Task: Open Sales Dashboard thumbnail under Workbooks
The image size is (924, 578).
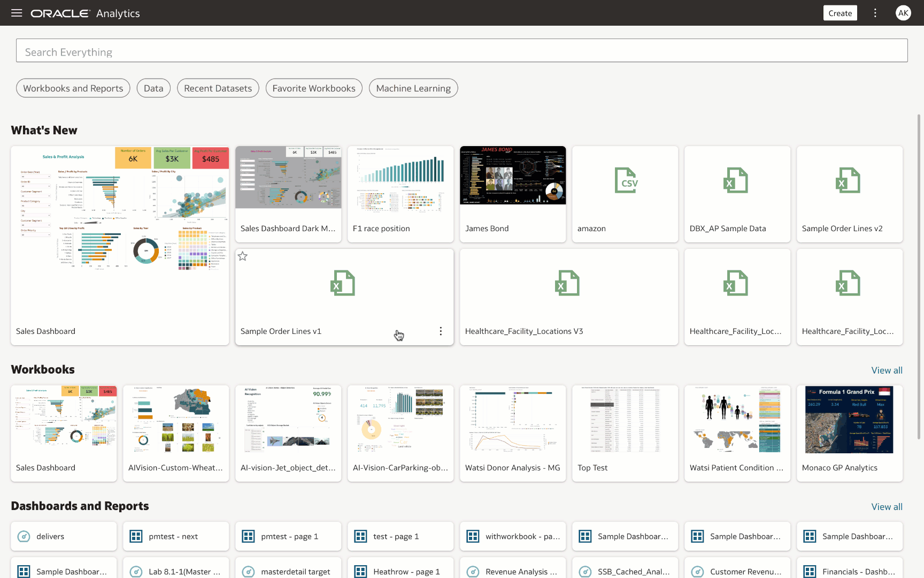Action: tap(64, 416)
